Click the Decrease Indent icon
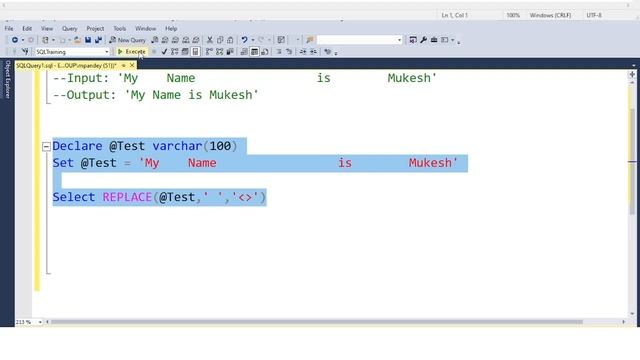Screen dimensions: 640x360 303,52
